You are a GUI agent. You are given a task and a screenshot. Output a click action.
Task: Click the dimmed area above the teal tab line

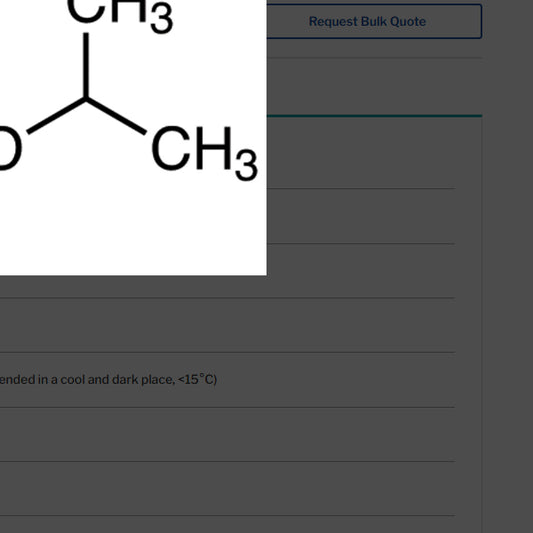click(374, 87)
